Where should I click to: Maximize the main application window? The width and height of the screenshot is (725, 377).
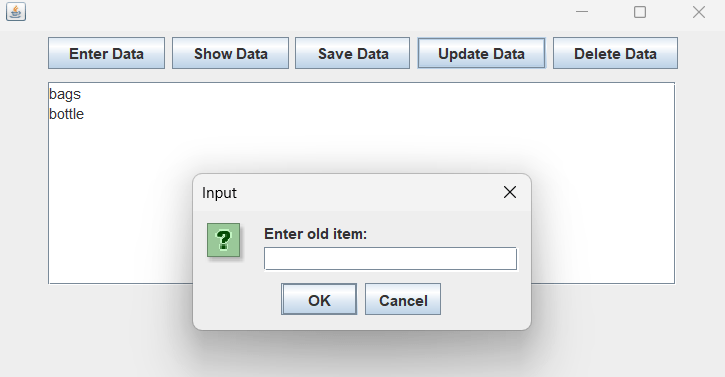(640, 12)
